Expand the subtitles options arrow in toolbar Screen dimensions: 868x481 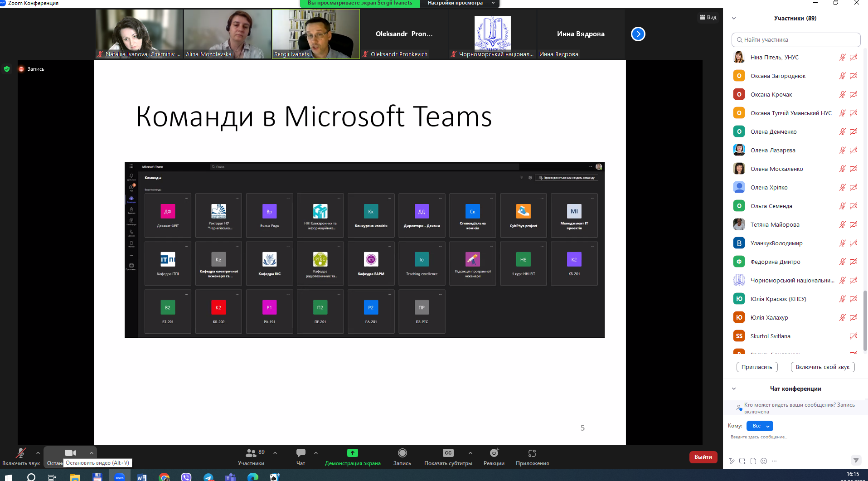pos(470,452)
